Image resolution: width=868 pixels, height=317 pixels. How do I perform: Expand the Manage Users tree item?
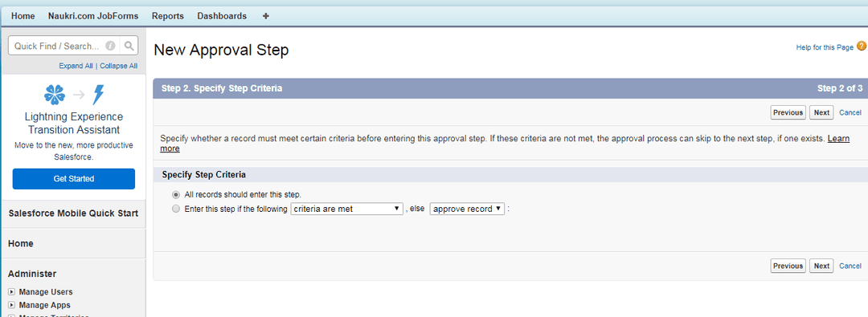click(11, 291)
